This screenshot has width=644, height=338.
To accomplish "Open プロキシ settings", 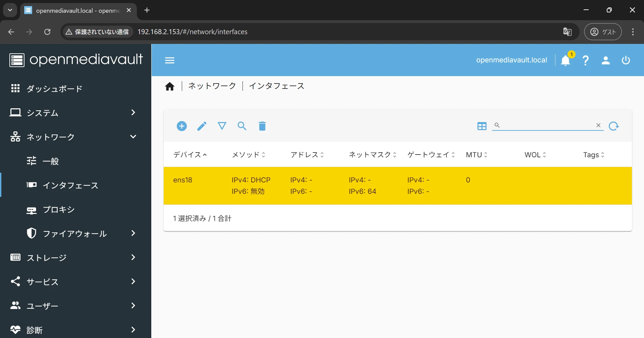I will click(75, 209).
